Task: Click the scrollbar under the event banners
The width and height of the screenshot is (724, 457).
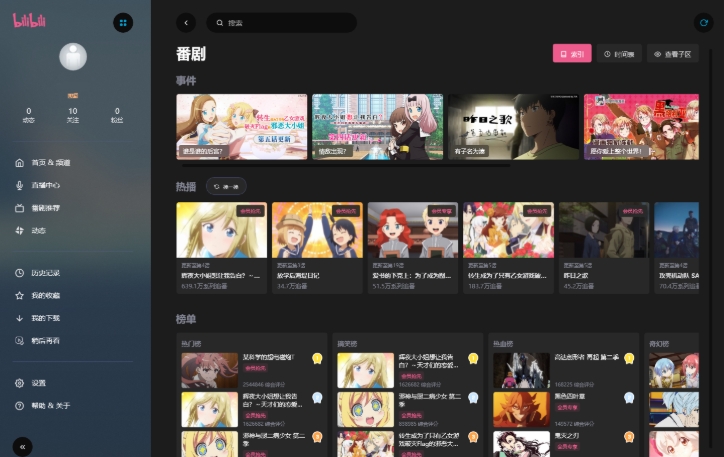Action: pos(346,165)
